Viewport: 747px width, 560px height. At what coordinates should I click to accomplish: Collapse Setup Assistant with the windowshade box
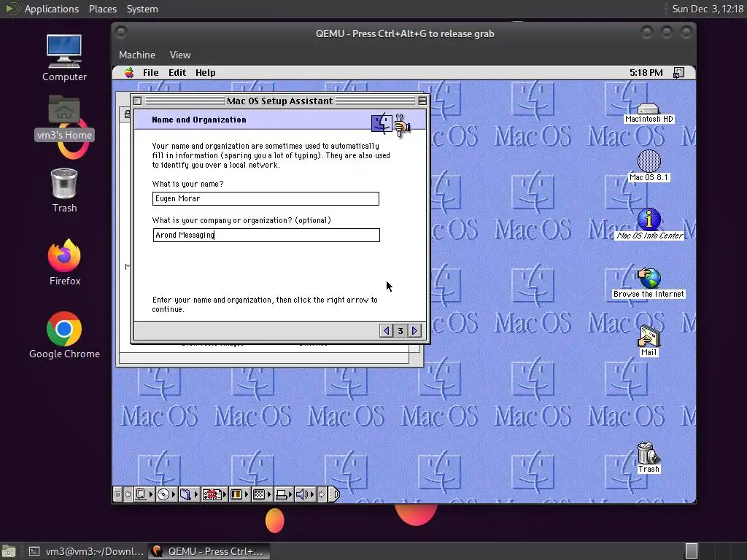tap(422, 101)
